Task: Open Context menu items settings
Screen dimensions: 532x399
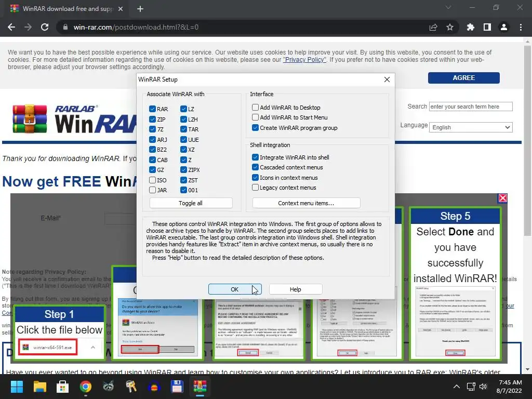Action: click(x=306, y=203)
